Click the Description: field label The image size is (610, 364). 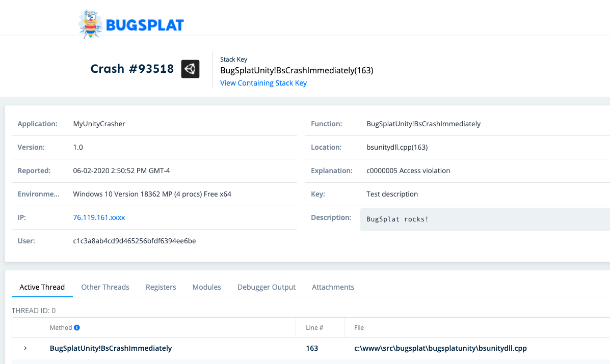(x=331, y=217)
